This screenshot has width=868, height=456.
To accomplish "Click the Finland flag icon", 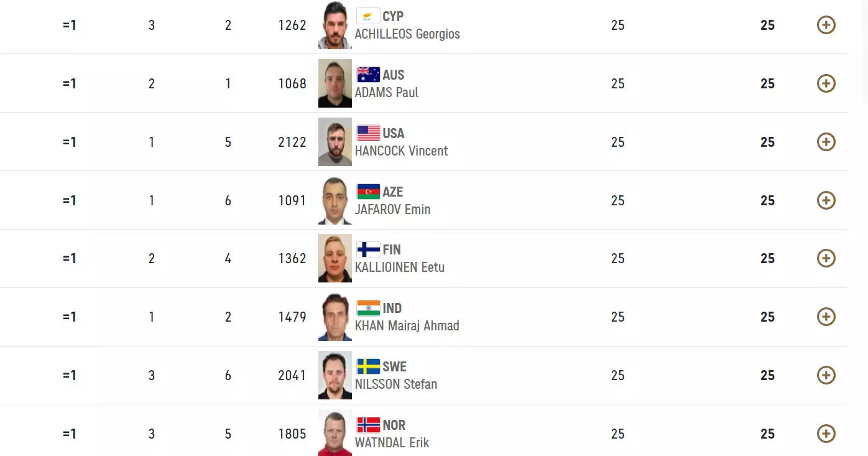I will [x=368, y=249].
